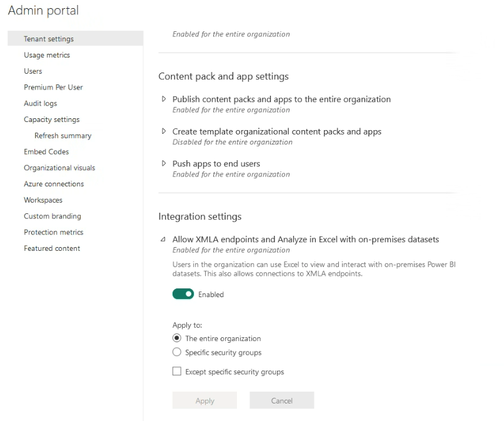504x421 pixels.
Task: Select Premium Per User
Action: (53, 87)
